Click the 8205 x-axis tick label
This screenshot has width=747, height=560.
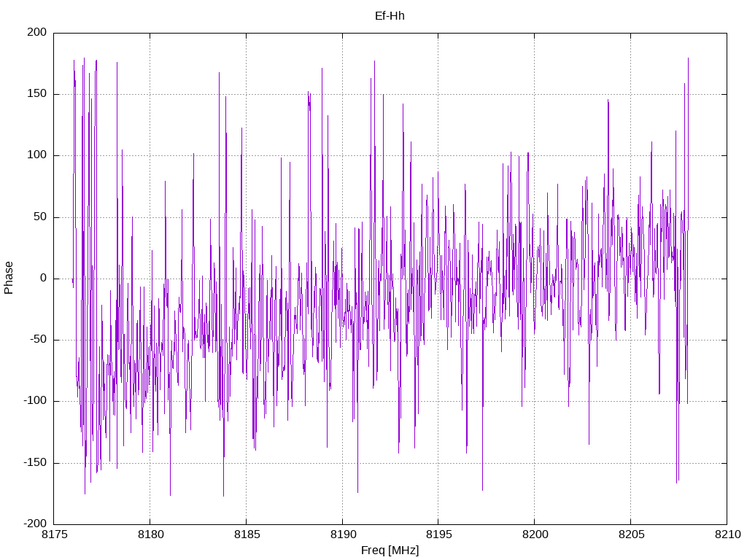click(x=631, y=534)
